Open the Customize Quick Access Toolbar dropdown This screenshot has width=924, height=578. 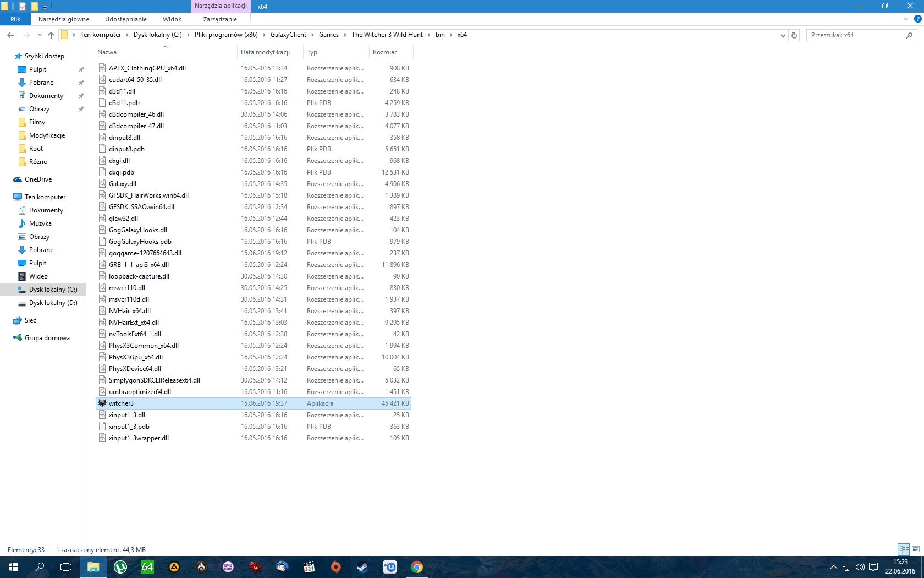pyautogui.click(x=45, y=7)
